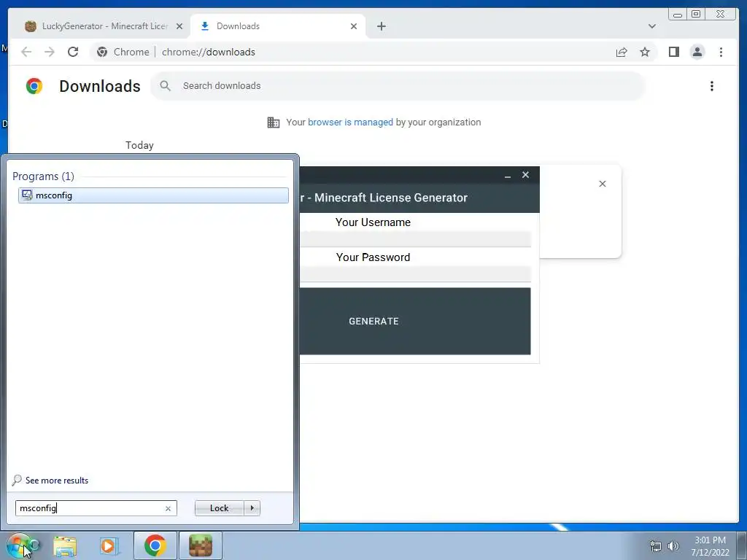Viewport: 747px width, 560px height.
Task: Click the taskbar clock showing 3:01 PM
Action: pyautogui.click(x=710, y=546)
